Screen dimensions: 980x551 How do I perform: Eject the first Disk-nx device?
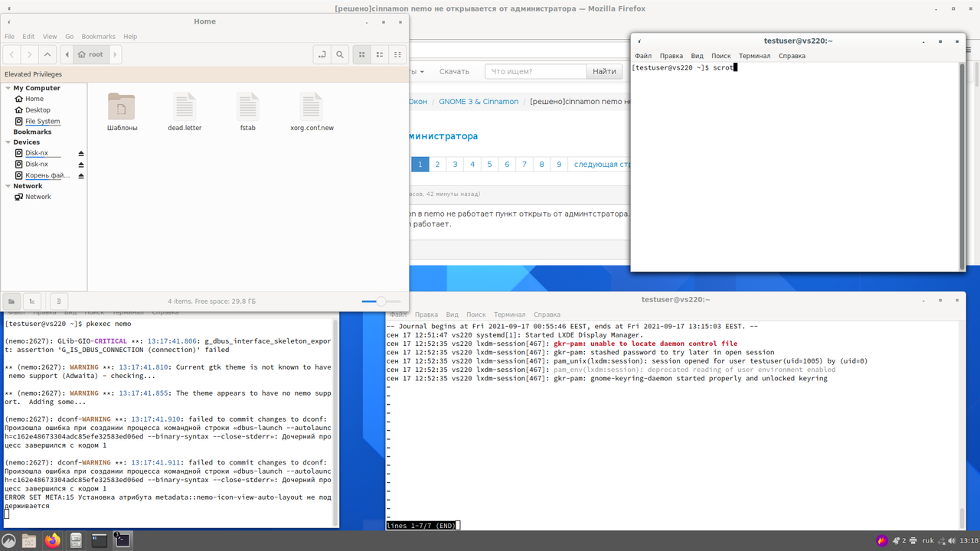(81, 153)
